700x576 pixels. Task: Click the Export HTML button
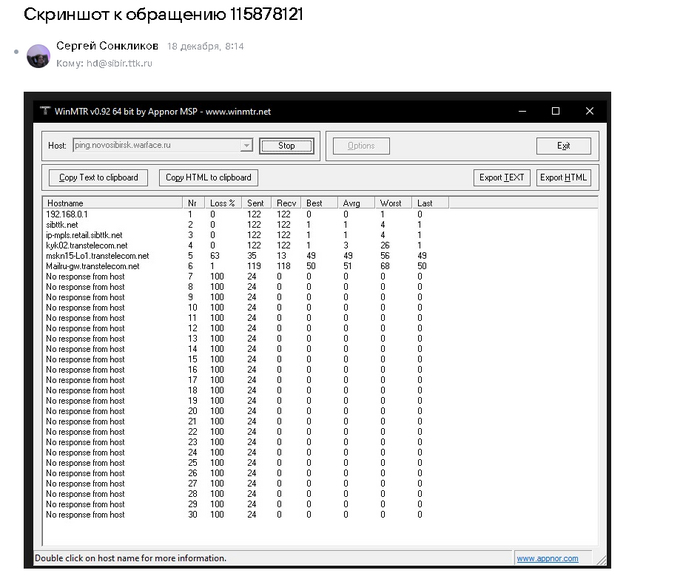(563, 178)
